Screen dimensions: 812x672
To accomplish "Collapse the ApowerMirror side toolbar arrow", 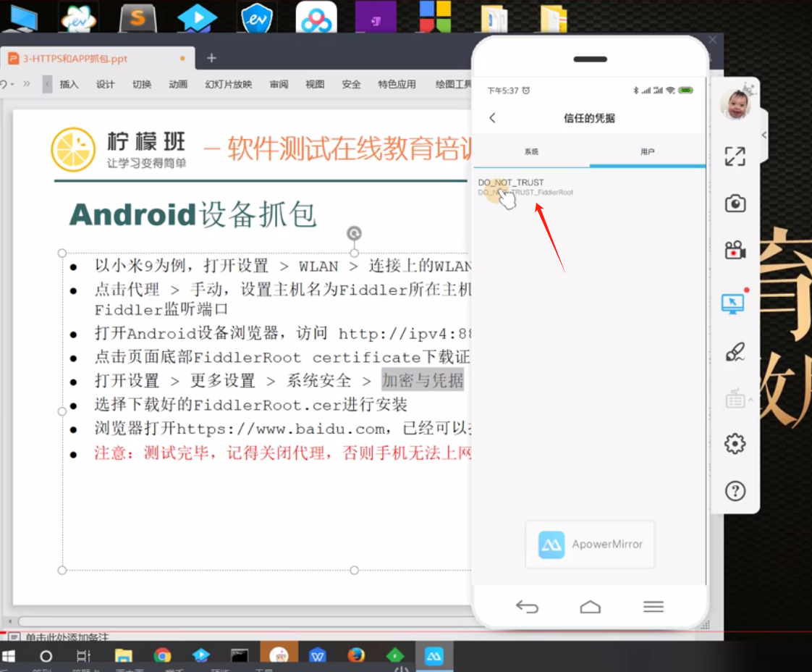I will (x=764, y=135).
